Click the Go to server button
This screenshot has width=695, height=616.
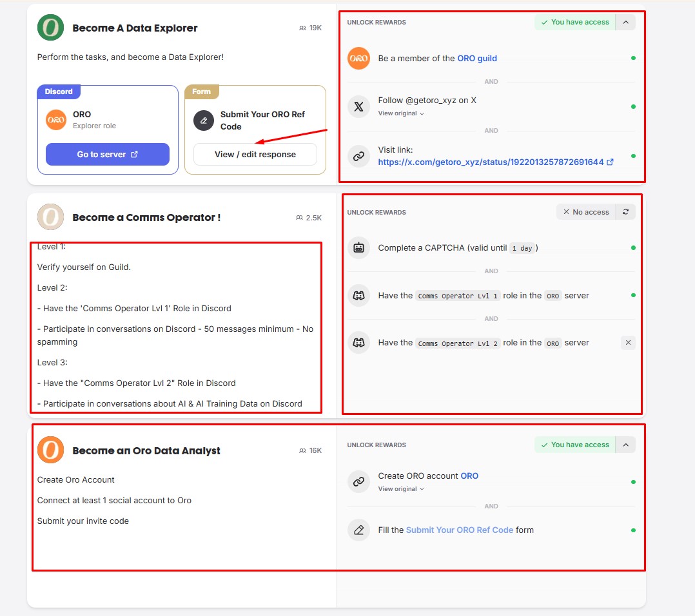(108, 155)
